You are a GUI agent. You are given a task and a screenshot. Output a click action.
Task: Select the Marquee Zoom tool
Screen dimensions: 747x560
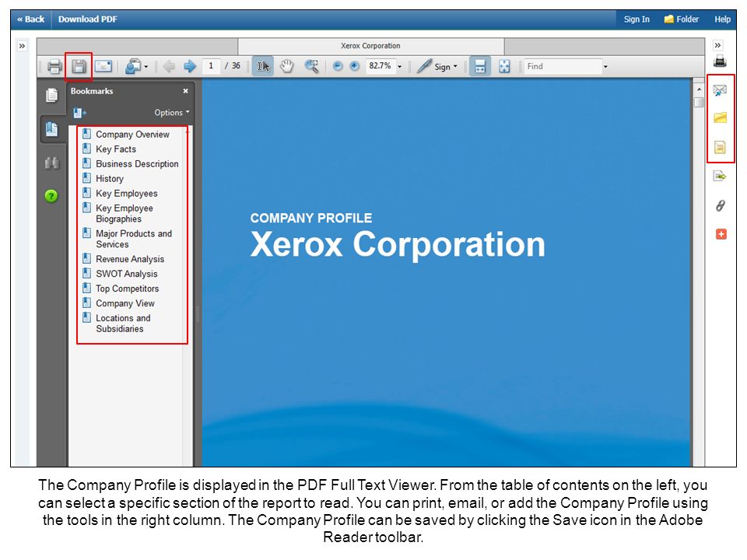311,66
